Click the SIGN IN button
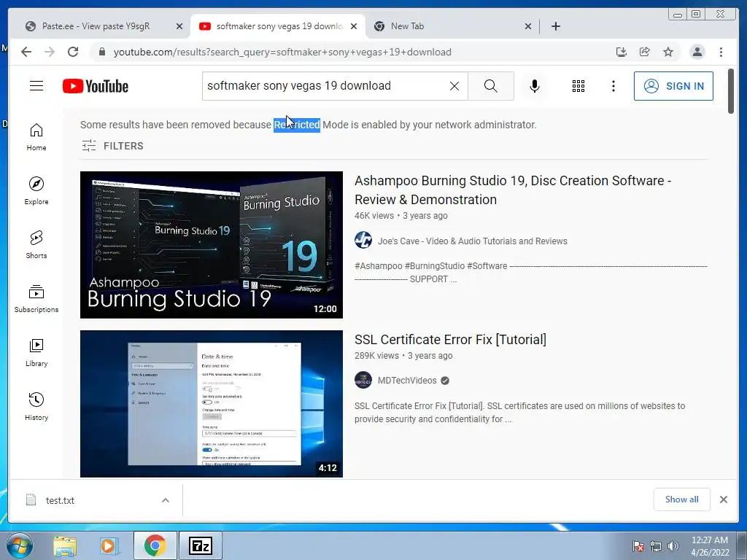747x560 pixels. click(x=673, y=86)
